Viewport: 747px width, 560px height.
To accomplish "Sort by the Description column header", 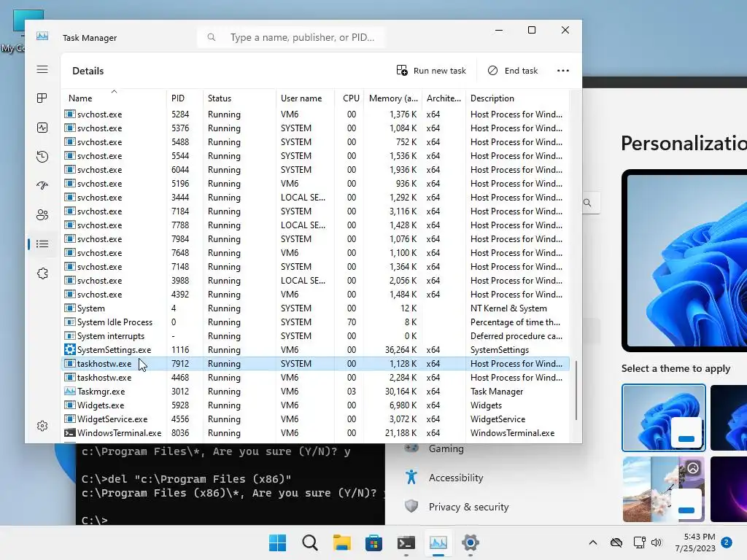I will pyautogui.click(x=517, y=98).
